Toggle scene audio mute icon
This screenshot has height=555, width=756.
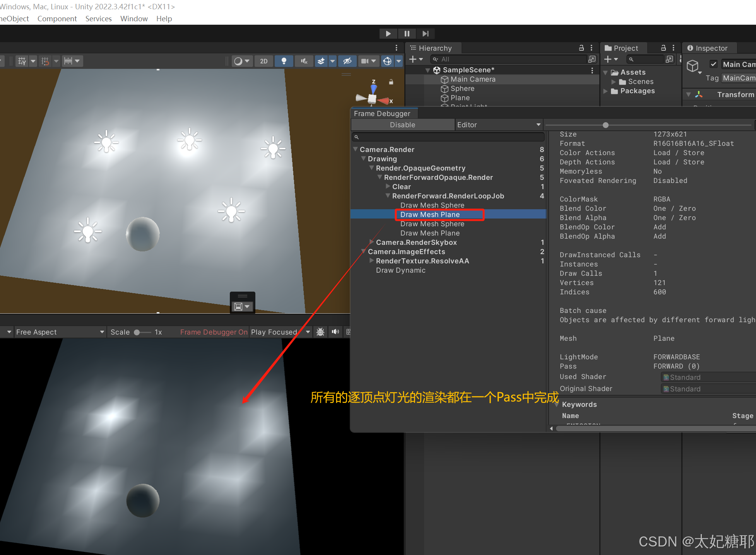(304, 61)
